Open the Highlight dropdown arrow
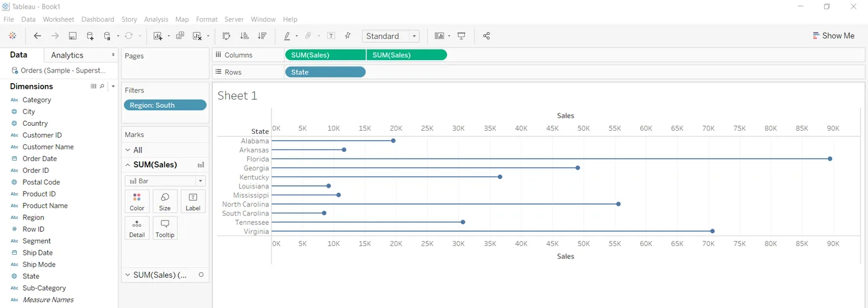This screenshot has width=868, height=308. [x=297, y=36]
